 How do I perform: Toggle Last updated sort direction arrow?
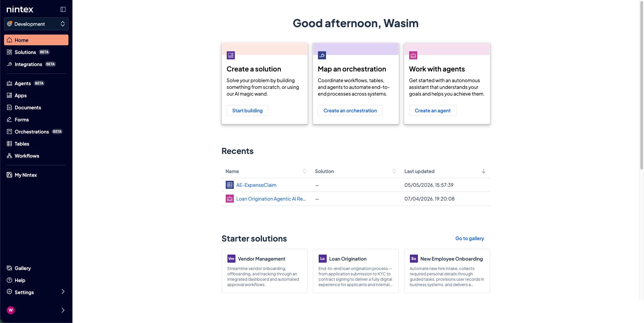click(484, 171)
